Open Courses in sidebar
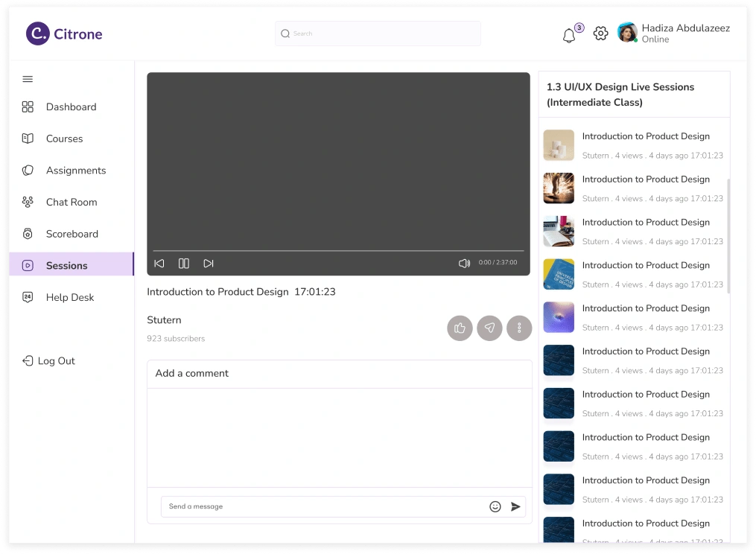Image resolution: width=756 pixels, height=554 pixels. (x=72, y=138)
